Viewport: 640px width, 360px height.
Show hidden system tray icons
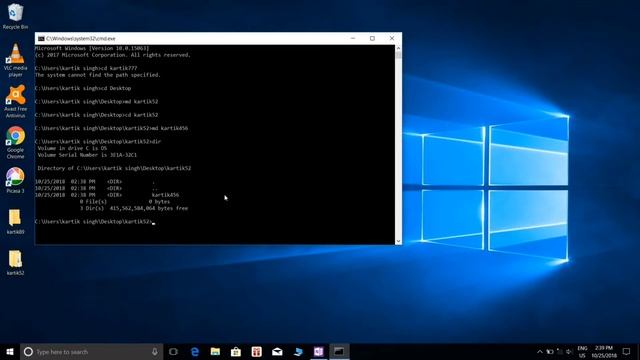540,351
